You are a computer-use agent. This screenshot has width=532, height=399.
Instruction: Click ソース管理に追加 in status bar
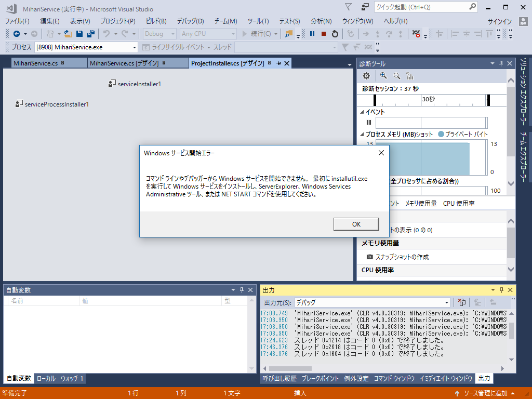click(x=485, y=393)
